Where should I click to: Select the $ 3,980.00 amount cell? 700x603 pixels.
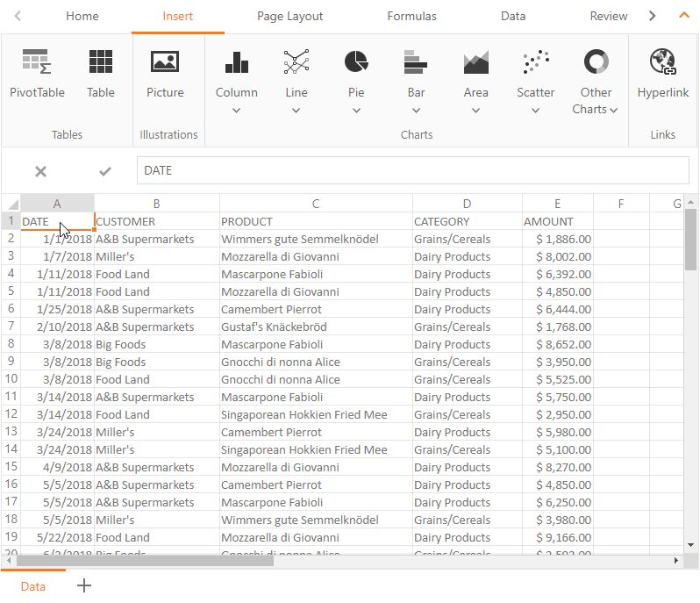[x=558, y=520]
